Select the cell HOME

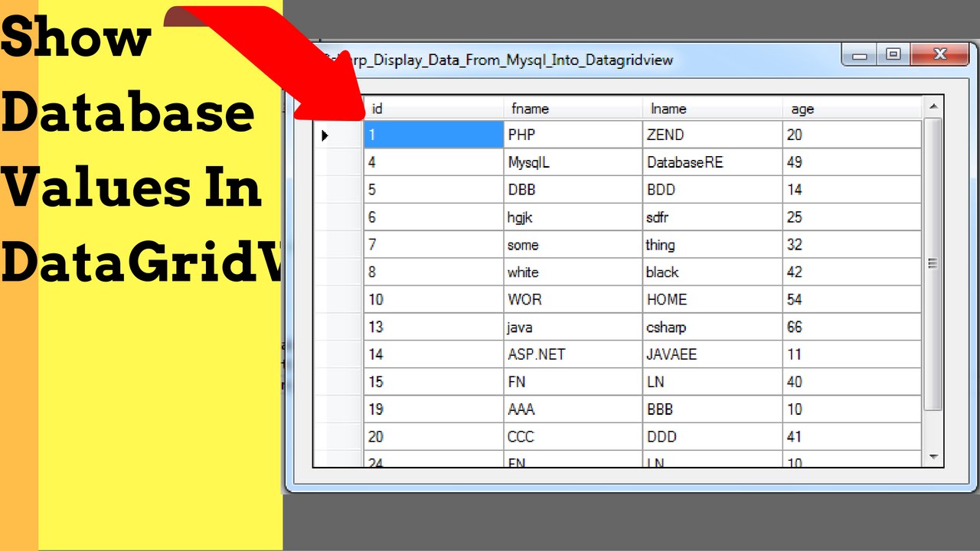click(713, 299)
